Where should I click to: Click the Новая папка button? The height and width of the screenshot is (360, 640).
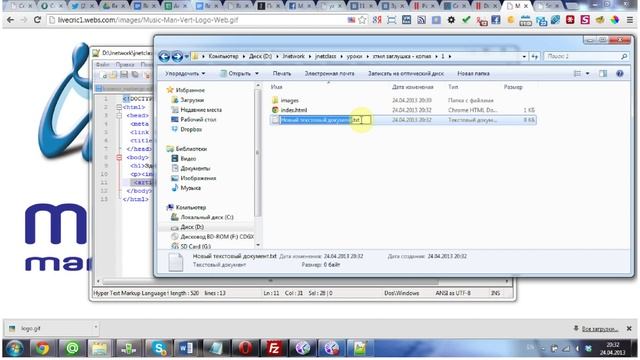[473, 73]
